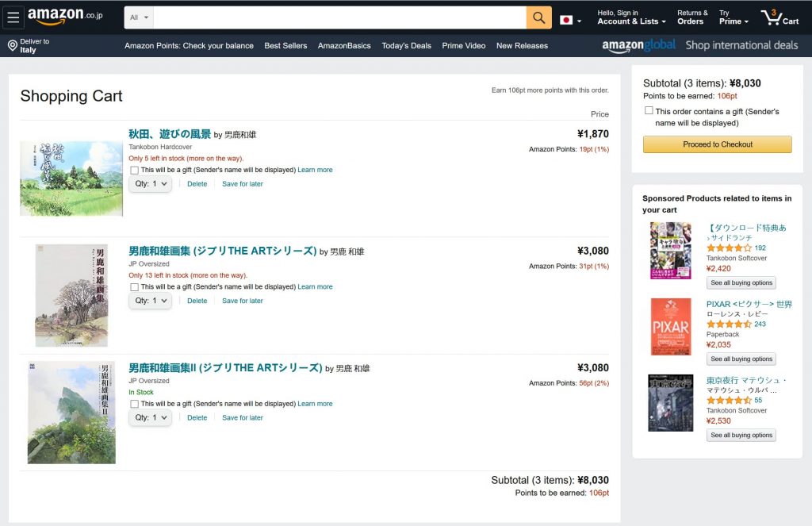Image resolution: width=812 pixels, height=526 pixels.
Task: Delete 男鹿和雄画集II from the cart
Action: (x=197, y=418)
